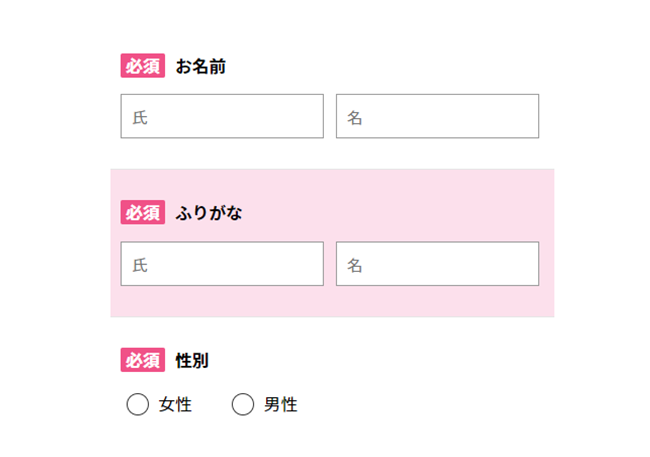Click the 名 placeholder text under お名前
This screenshot has width=650, height=457.
355,117
